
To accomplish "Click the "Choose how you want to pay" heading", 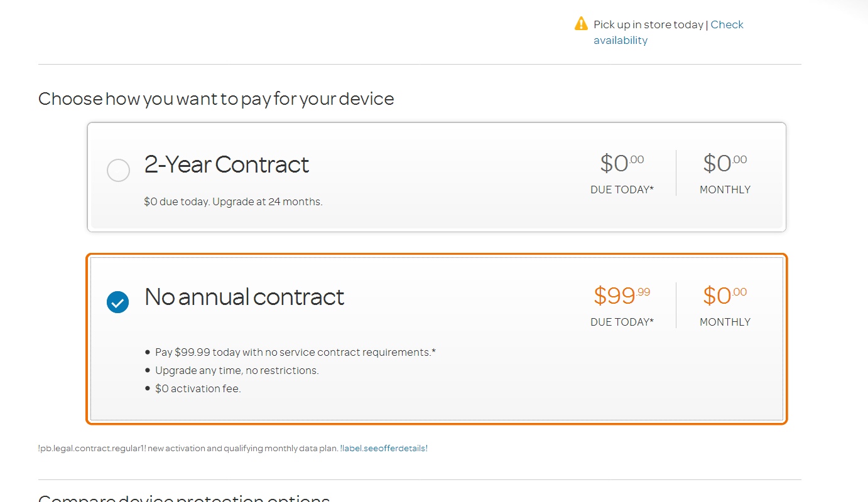I will point(216,99).
